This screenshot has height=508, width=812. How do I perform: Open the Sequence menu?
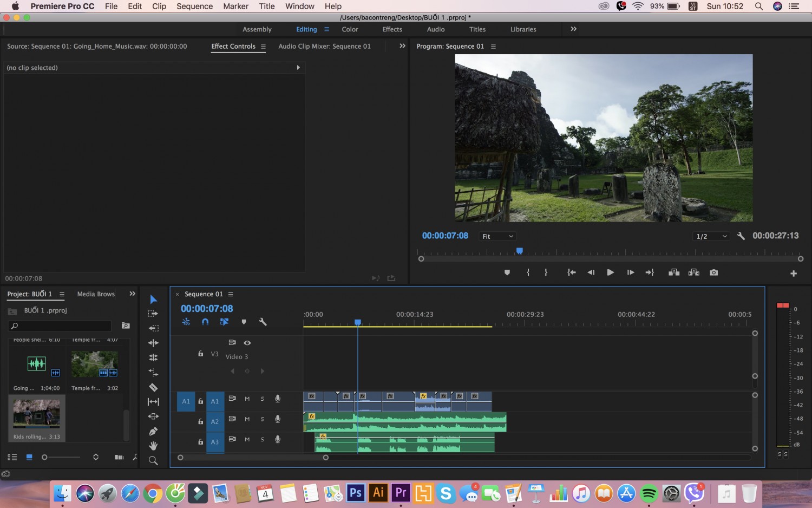194,6
